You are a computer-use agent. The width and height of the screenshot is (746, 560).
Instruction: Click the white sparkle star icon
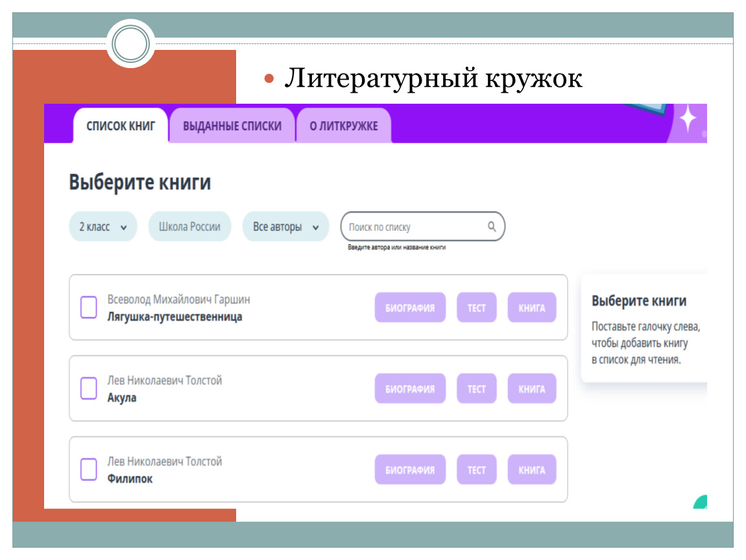687,119
